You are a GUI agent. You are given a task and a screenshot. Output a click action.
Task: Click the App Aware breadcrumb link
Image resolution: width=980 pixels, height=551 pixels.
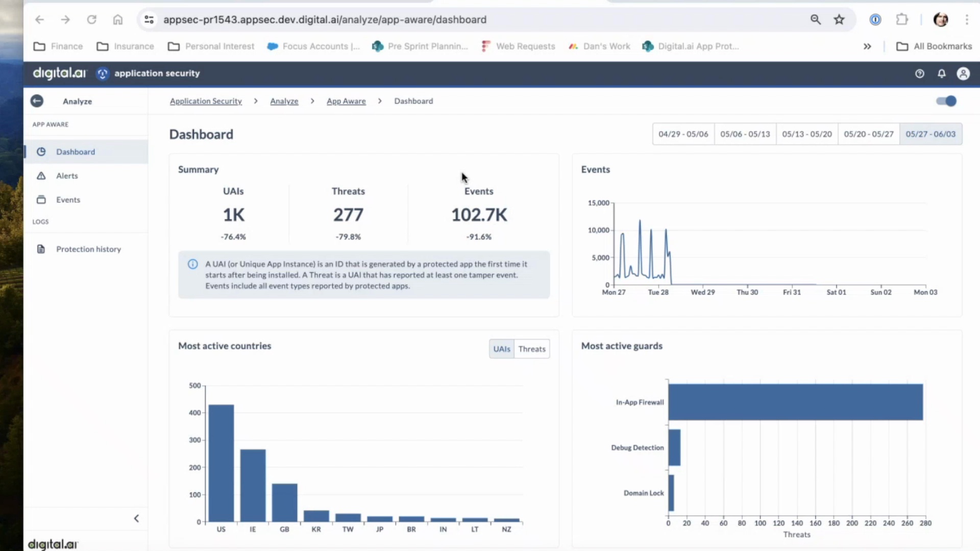click(346, 101)
